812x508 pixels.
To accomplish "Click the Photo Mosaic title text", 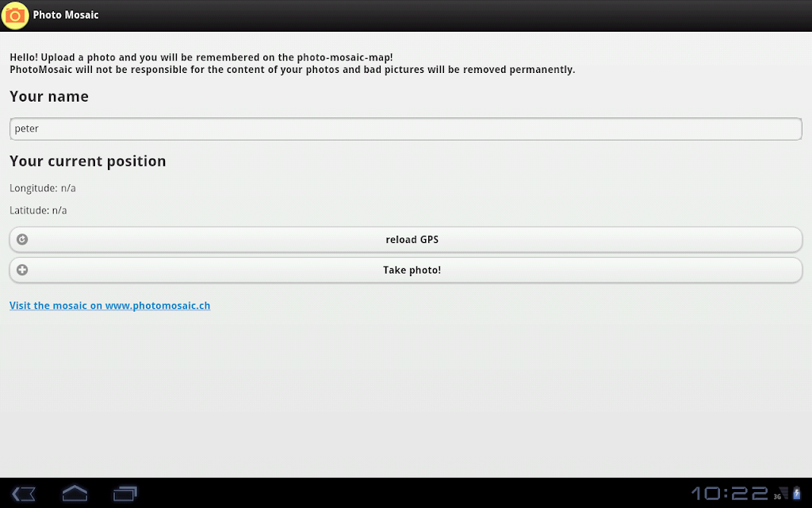I will [66, 15].
